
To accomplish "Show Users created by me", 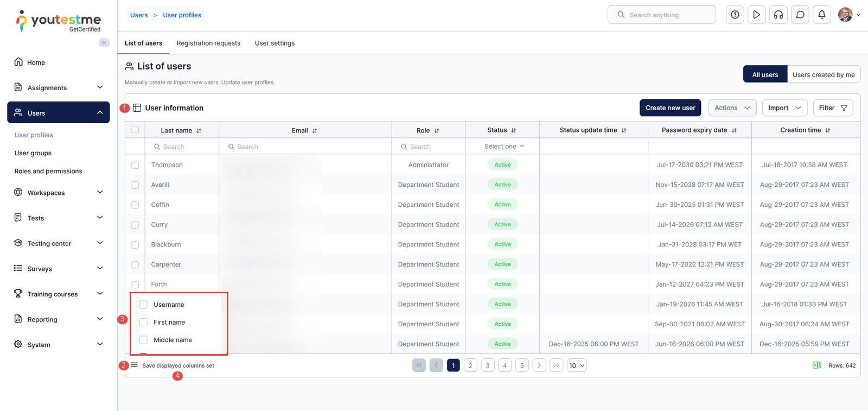I will (x=823, y=75).
